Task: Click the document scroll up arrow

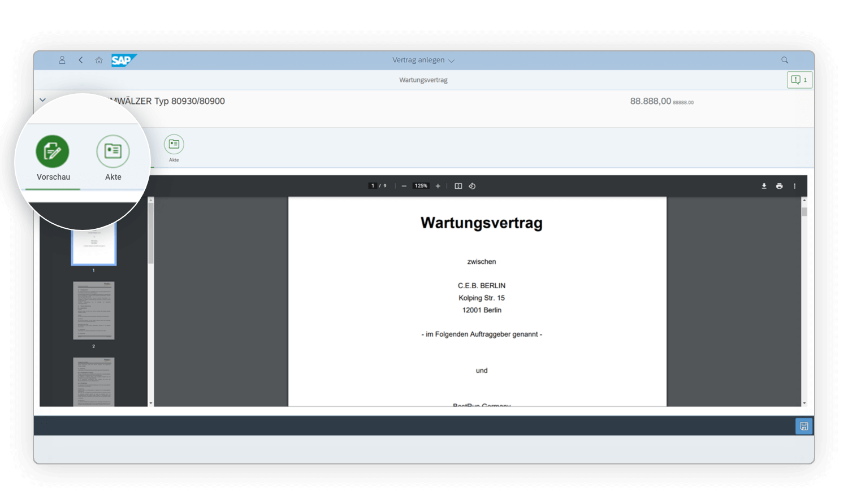Action: point(804,200)
